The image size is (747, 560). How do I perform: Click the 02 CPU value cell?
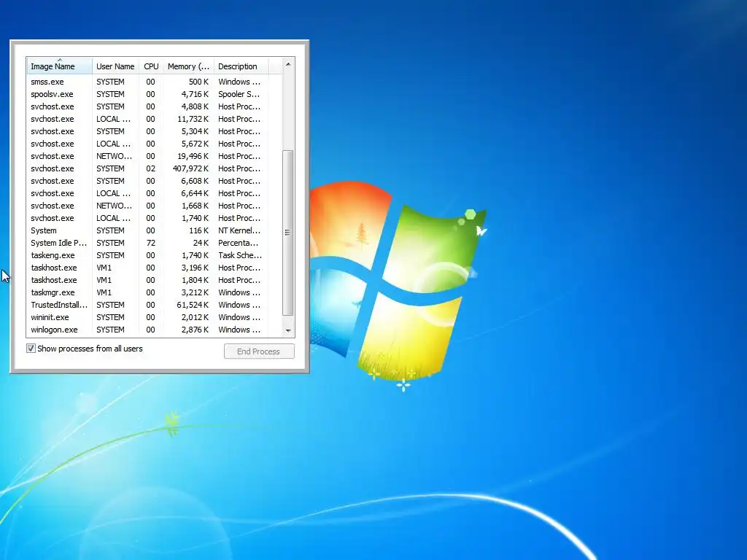150,168
